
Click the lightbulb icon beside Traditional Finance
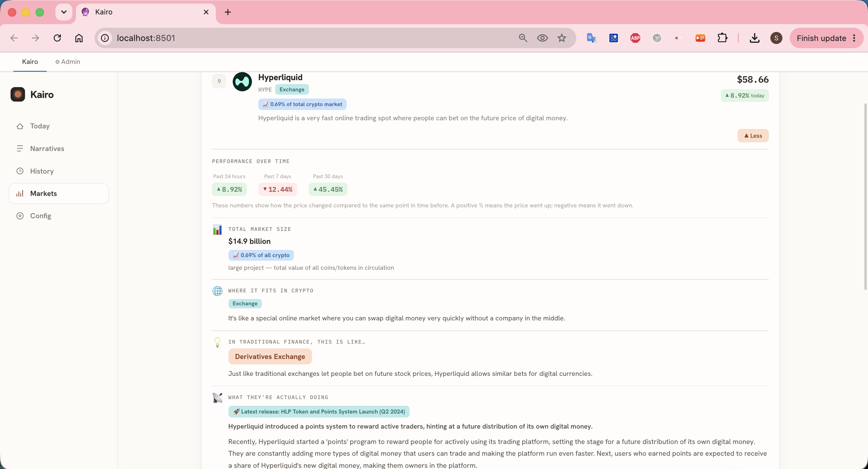(x=217, y=342)
